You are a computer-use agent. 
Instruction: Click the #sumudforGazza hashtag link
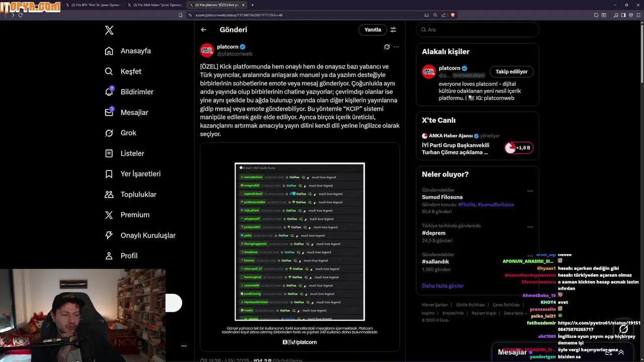pyautogui.click(x=496, y=205)
